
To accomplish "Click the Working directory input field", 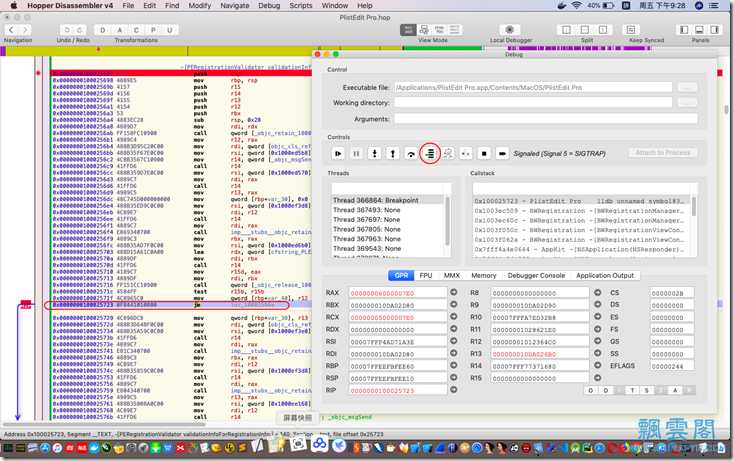I will (x=533, y=102).
